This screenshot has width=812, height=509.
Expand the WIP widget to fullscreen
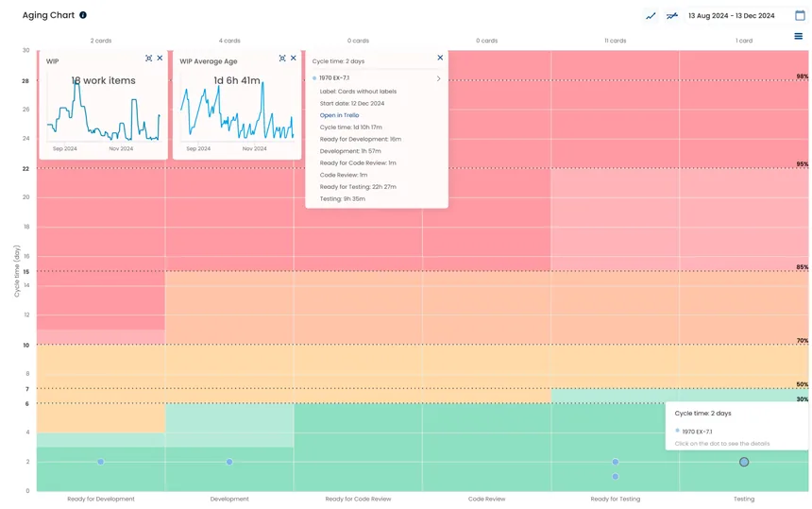coord(148,58)
